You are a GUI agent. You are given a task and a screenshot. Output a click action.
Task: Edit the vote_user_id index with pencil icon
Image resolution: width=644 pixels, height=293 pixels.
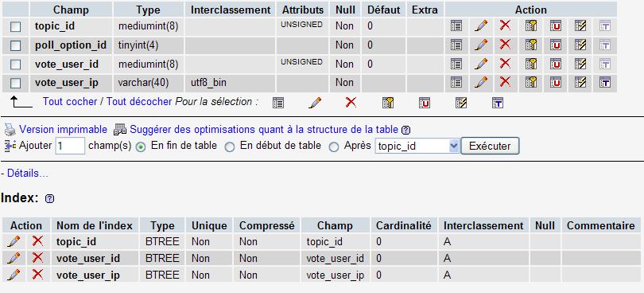[x=14, y=258]
